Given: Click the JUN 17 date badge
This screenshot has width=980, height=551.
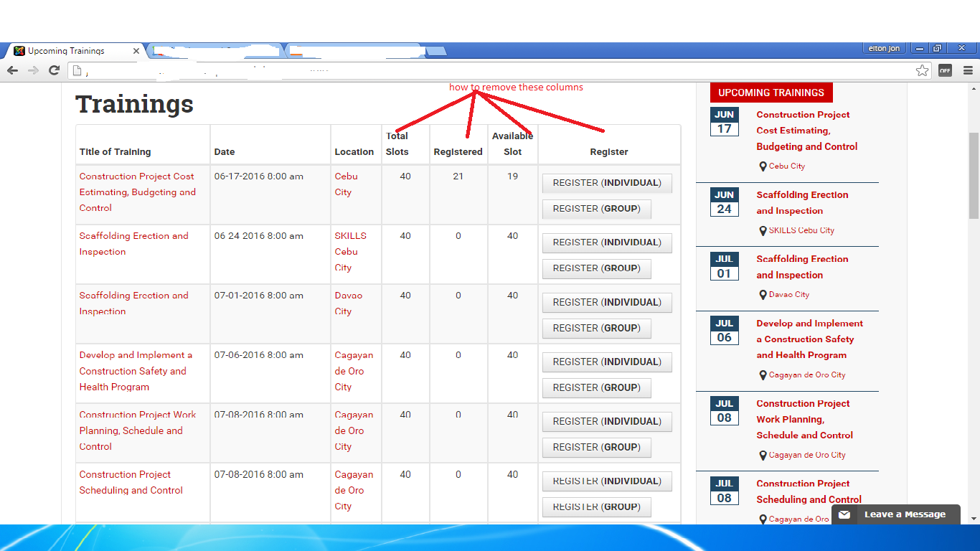Looking at the screenshot, I should pyautogui.click(x=724, y=122).
